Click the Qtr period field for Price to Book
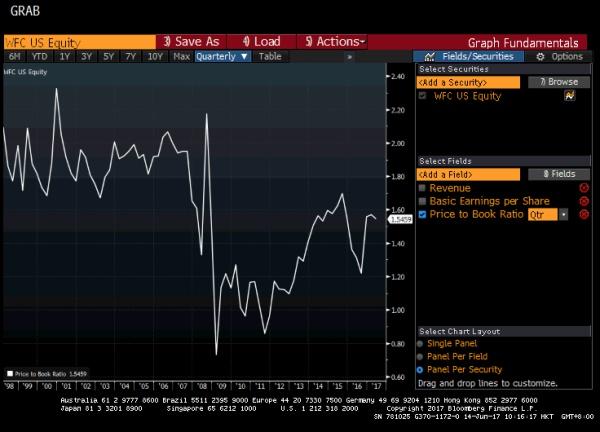 tap(543, 215)
